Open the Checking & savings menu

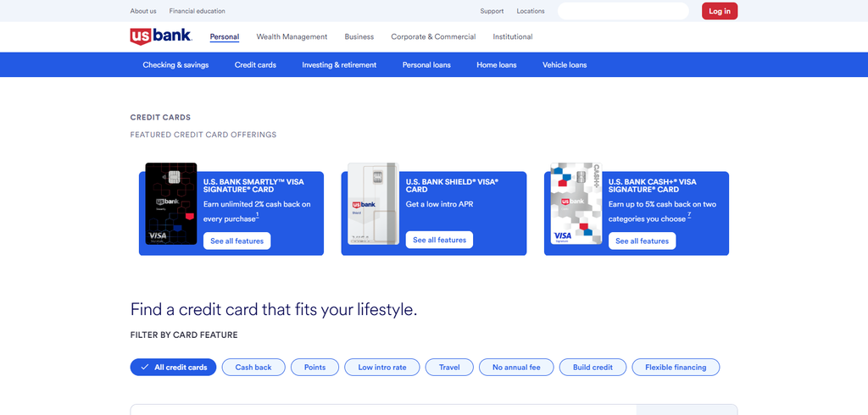175,64
